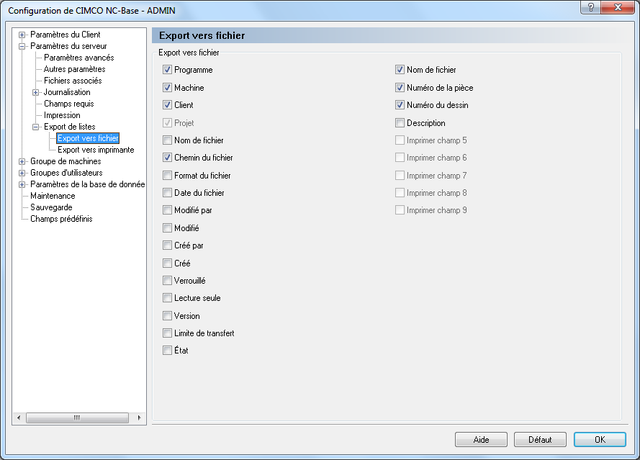Screen dimensions: 640x460
Task: Select Champs prédéfinis in the tree
Action: point(61,219)
